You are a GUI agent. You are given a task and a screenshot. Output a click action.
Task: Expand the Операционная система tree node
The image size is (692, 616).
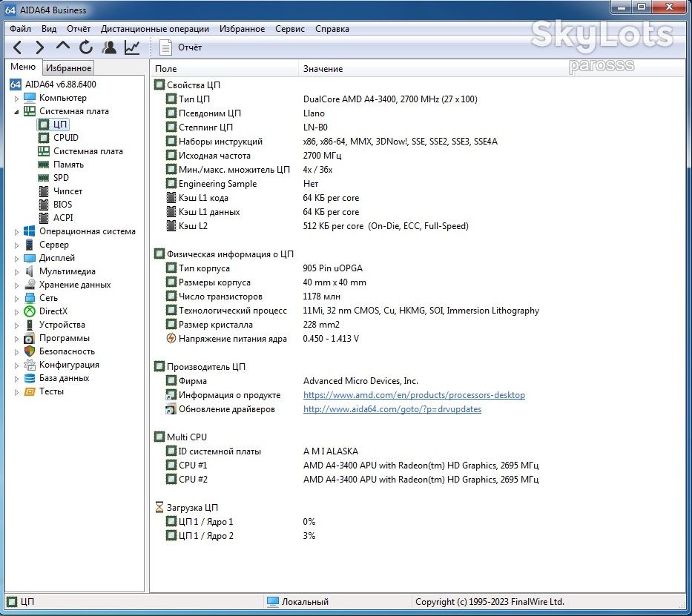pos(17,231)
